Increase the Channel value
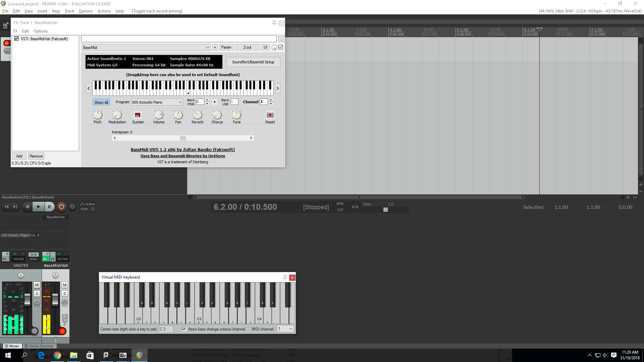Viewport: 644px width, 362px height. [271, 100]
